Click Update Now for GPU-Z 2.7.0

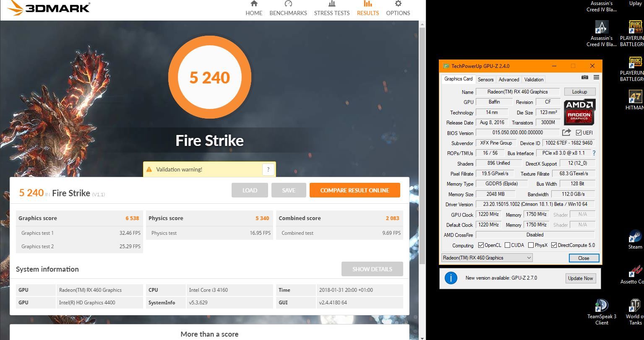point(580,278)
